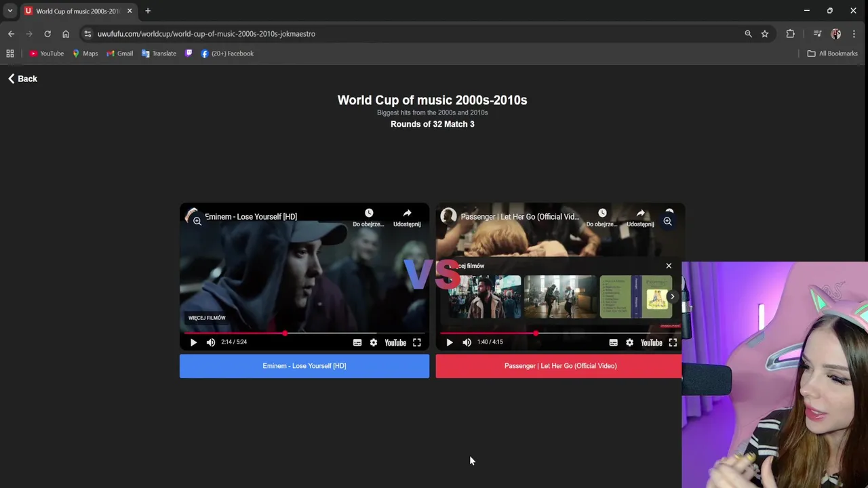868x488 pixels.
Task: Click Eminem video time 2:14 / 5:24
Action: click(234, 342)
